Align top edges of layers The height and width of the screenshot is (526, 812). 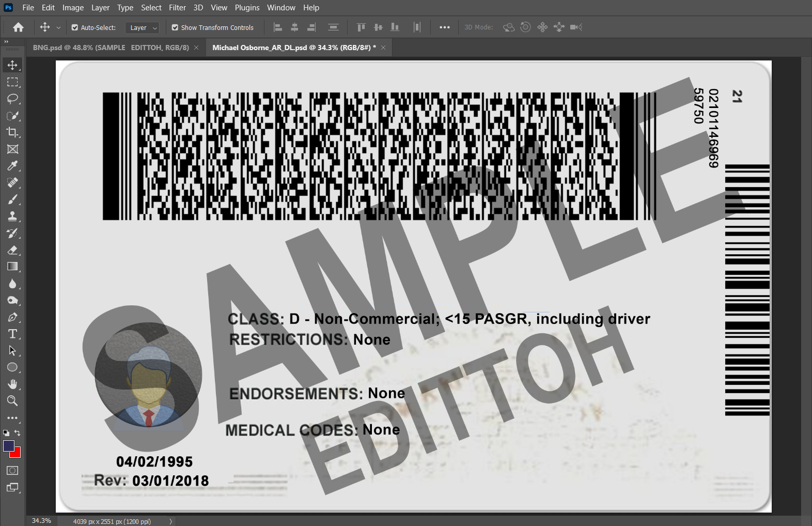(x=361, y=27)
